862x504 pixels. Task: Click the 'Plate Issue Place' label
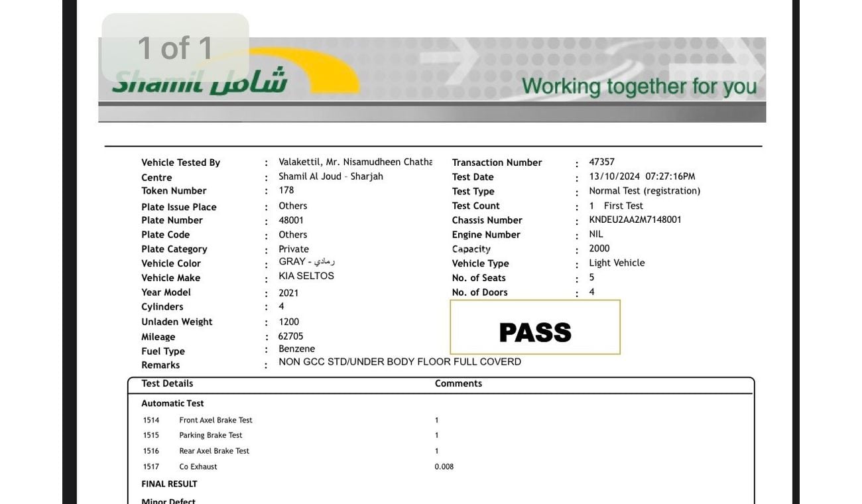click(x=179, y=207)
